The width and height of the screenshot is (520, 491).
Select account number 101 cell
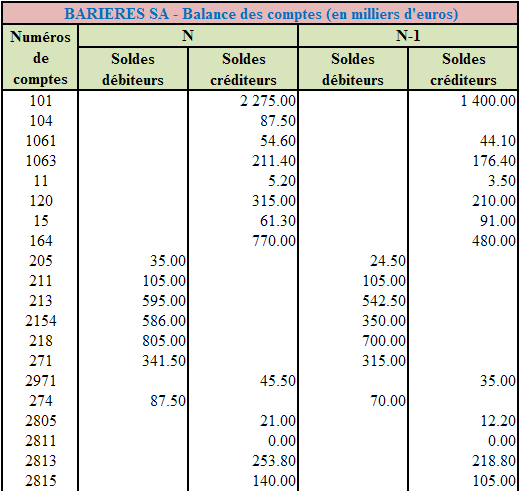[x=40, y=101]
